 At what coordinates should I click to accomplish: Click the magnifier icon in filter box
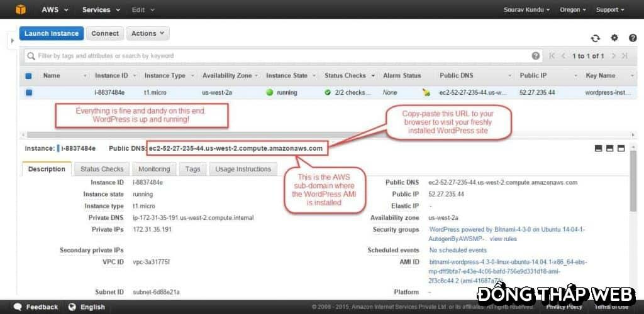(31, 56)
